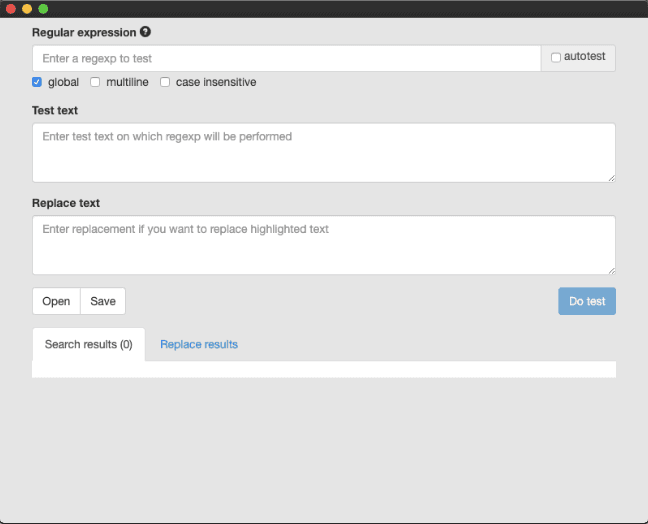This screenshot has width=648, height=524.
Task: Enable the autotest checkbox
Action: 556,58
